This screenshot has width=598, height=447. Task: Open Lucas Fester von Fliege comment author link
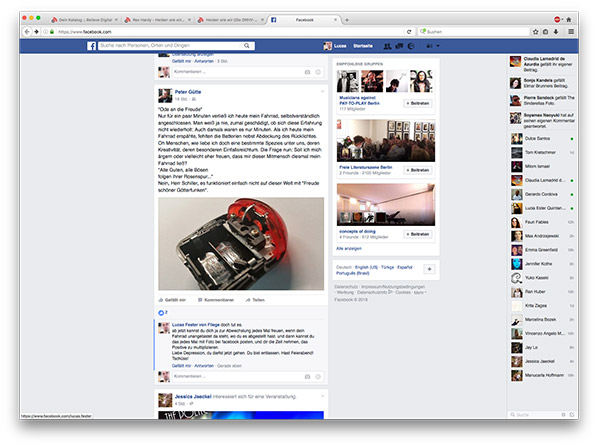coord(196,325)
